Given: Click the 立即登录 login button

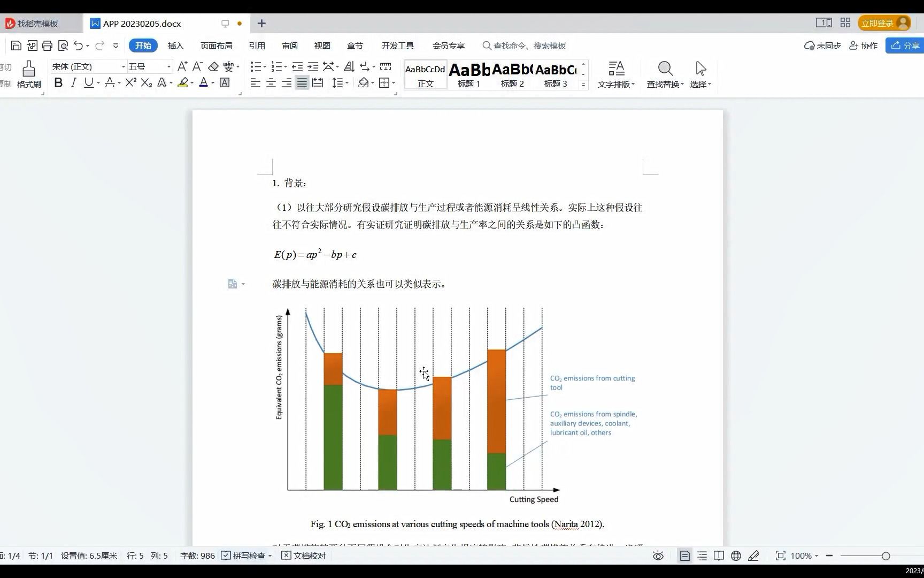Looking at the screenshot, I should tap(884, 23).
